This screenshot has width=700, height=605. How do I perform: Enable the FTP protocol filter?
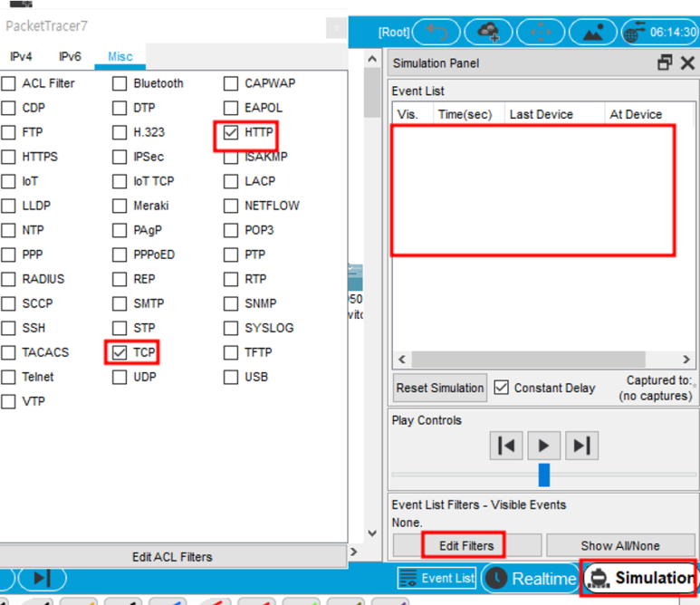[x=8, y=132]
